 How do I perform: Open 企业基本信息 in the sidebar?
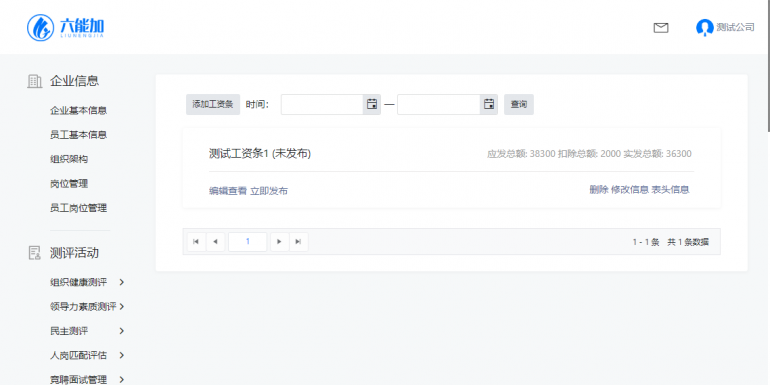[79, 110]
